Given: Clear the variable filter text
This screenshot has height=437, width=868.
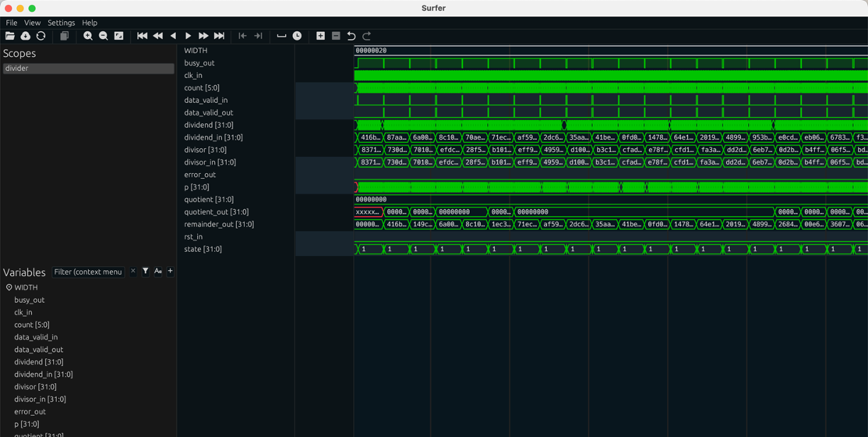Looking at the screenshot, I should pos(133,272).
